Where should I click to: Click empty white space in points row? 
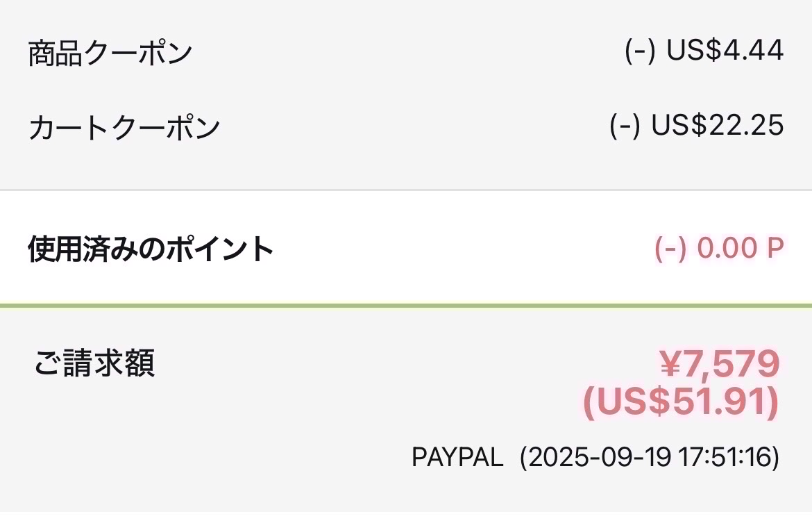[451, 249]
